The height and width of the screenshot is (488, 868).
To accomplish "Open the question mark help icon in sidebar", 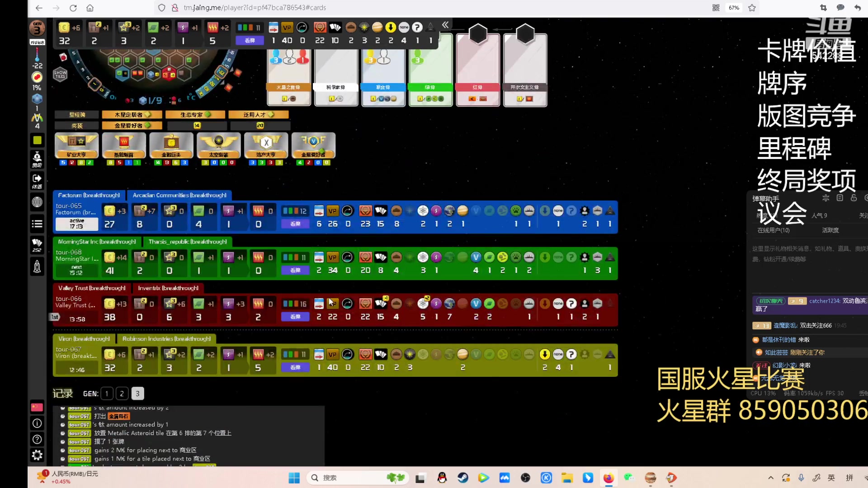I will click(x=37, y=439).
